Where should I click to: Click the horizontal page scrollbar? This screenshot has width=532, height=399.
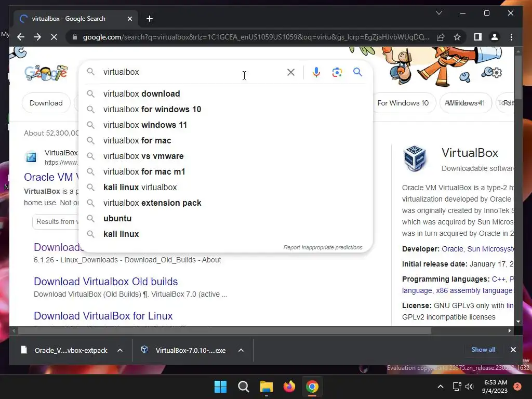[x=224, y=330]
